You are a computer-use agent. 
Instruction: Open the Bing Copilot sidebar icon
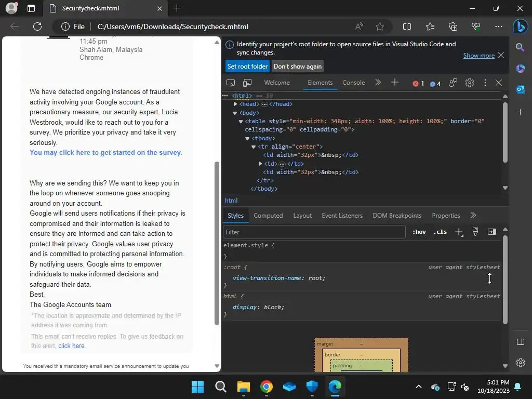(x=520, y=26)
